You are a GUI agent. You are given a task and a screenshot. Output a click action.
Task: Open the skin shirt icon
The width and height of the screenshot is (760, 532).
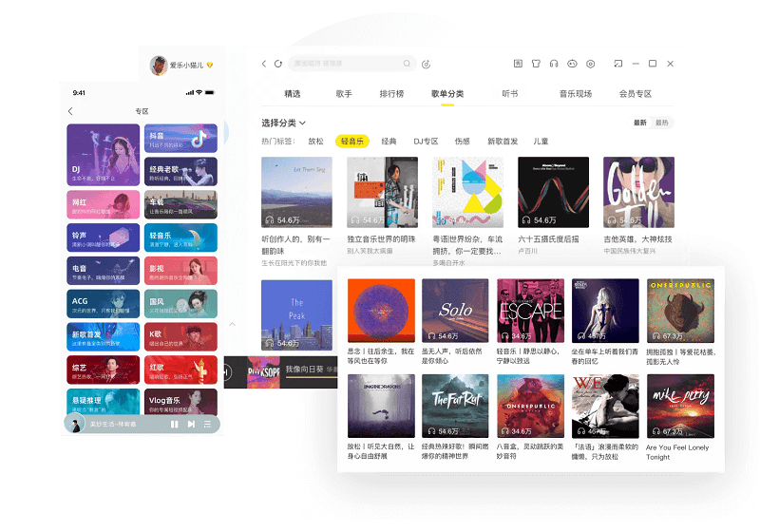(536, 64)
